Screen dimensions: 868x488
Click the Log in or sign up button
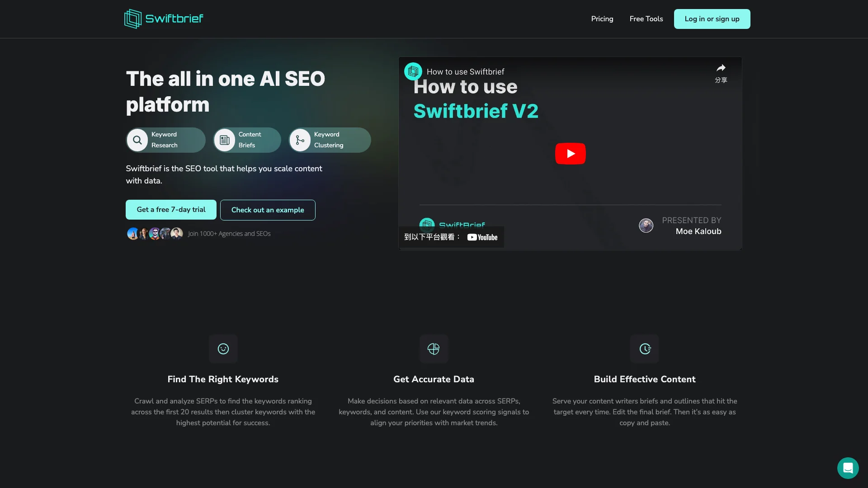pyautogui.click(x=712, y=19)
